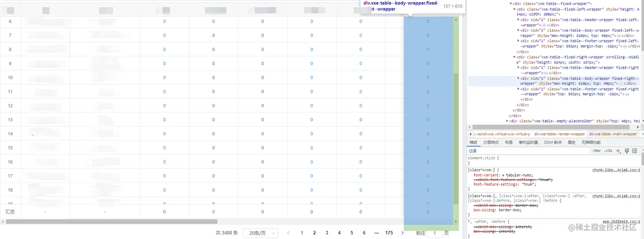644x239 pixels.
Task: Click ellipsis in fixed-left header-wrapper node
Action: tap(543, 25)
